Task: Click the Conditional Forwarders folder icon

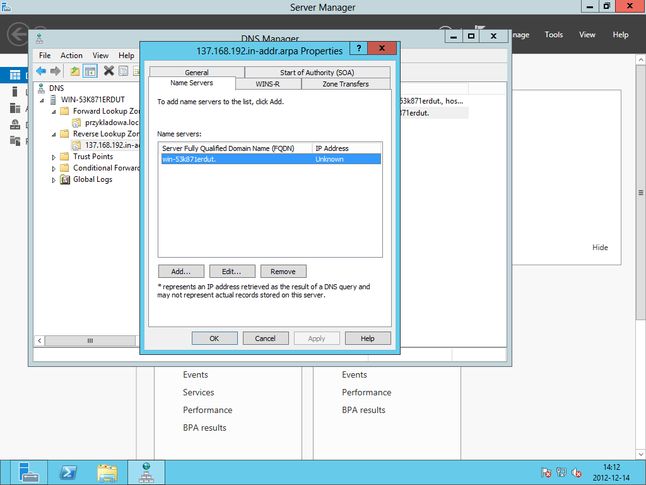Action: (65, 168)
